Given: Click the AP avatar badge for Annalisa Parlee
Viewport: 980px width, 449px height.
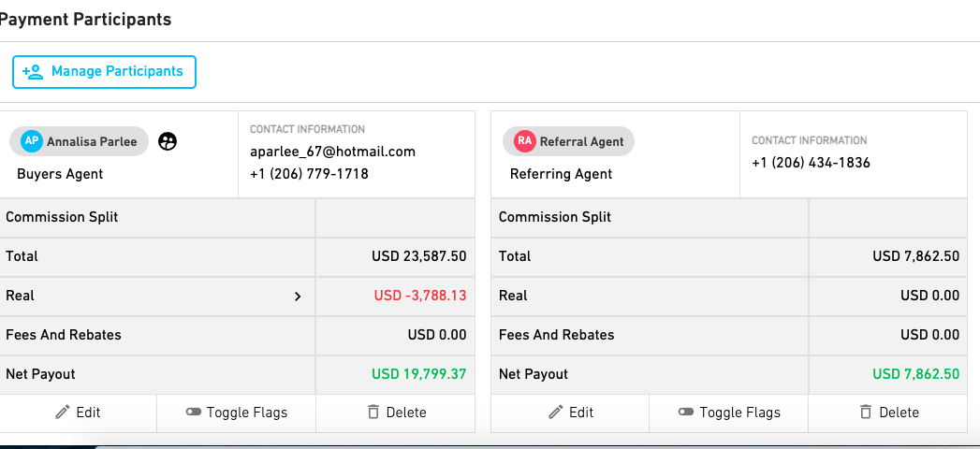Looking at the screenshot, I should (x=31, y=141).
